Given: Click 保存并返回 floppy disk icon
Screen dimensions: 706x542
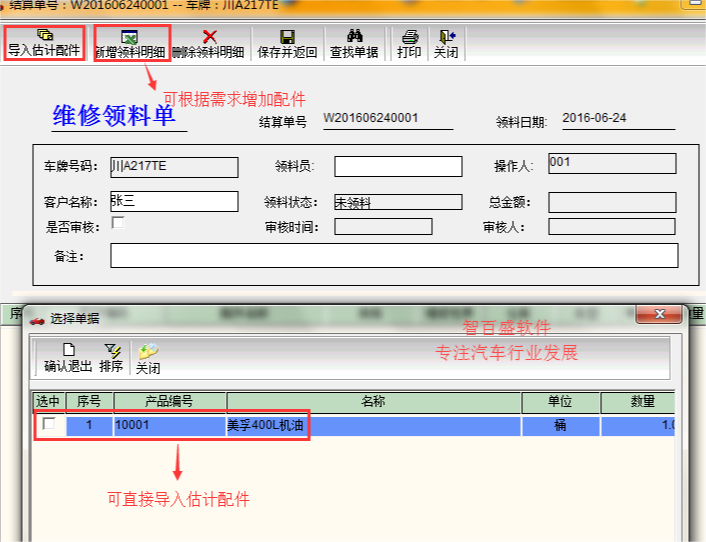Looking at the screenshot, I should (287, 37).
